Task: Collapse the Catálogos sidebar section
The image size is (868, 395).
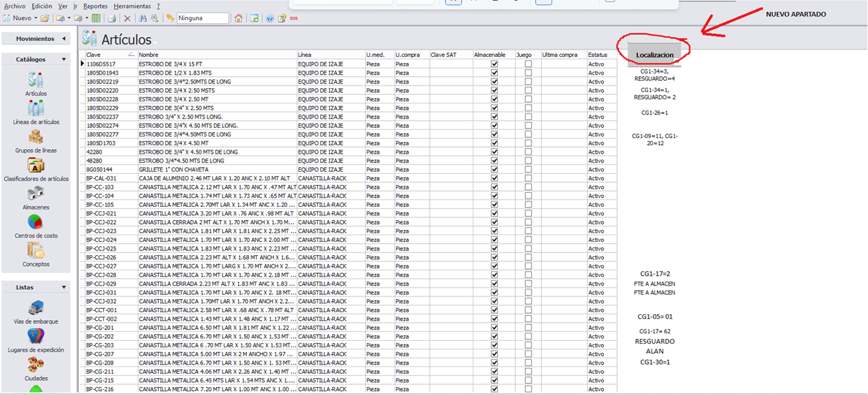Action: 64,60
